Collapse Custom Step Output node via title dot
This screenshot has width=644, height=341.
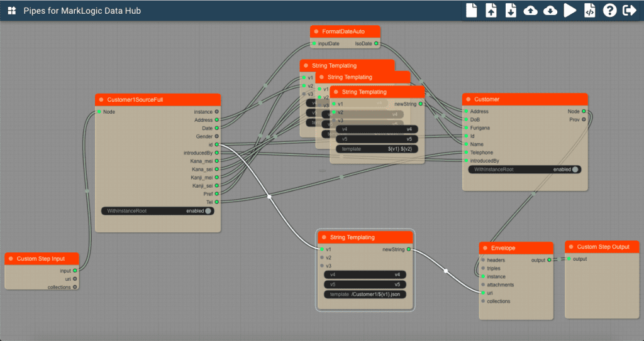pos(570,247)
